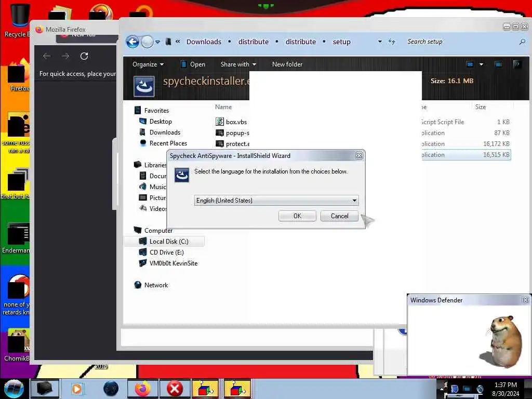Image resolution: width=532 pixels, height=399 pixels.
Task: Go back in Explorer with the Back arrow
Action: click(132, 42)
